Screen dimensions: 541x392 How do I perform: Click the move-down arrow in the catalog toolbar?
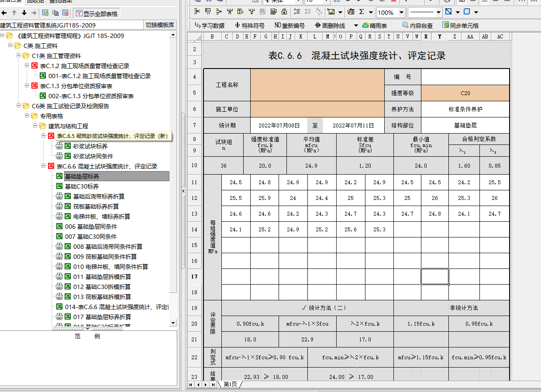point(24,13)
